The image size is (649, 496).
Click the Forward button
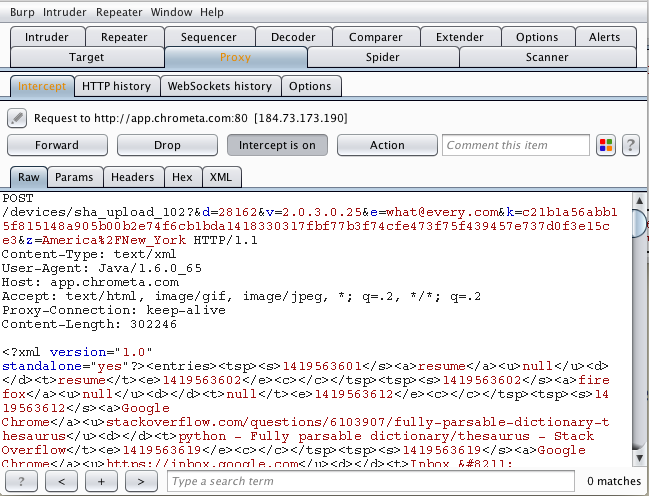[57, 145]
